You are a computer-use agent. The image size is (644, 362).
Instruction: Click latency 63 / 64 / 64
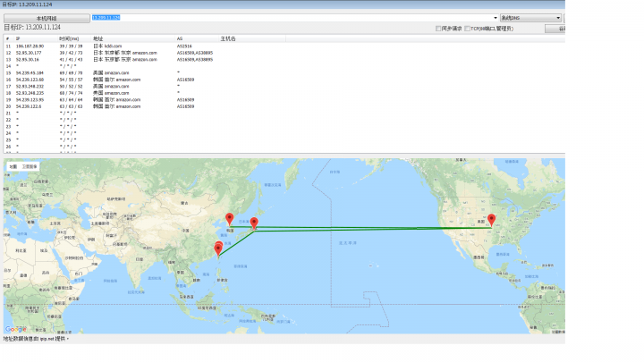71,100
